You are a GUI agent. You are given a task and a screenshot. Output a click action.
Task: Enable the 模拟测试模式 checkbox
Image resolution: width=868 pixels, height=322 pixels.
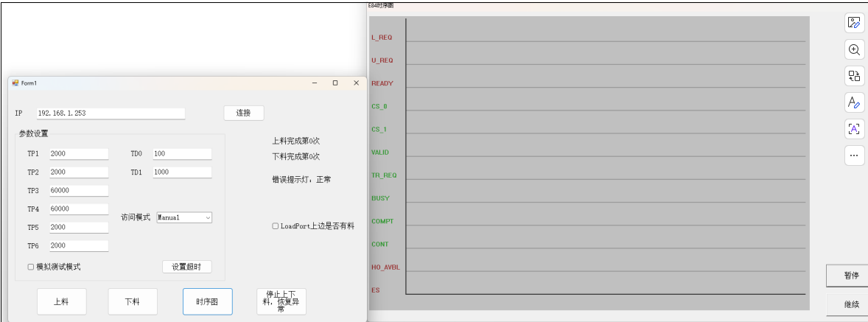point(31,267)
